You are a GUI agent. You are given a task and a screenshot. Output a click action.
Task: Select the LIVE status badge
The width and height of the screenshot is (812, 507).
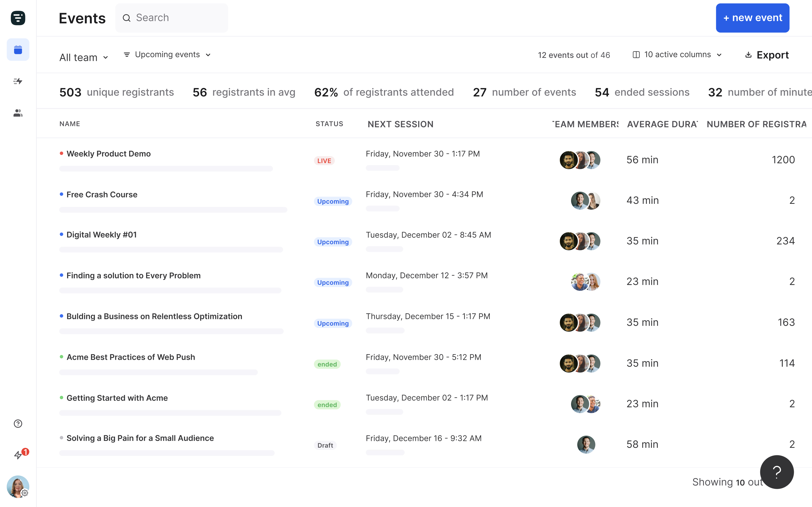pyautogui.click(x=324, y=161)
